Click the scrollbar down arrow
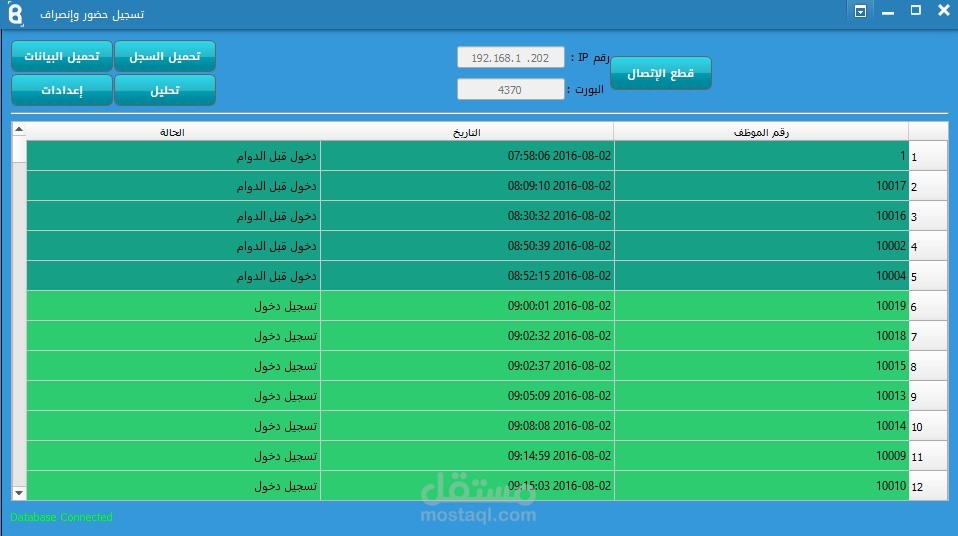 [x=19, y=493]
